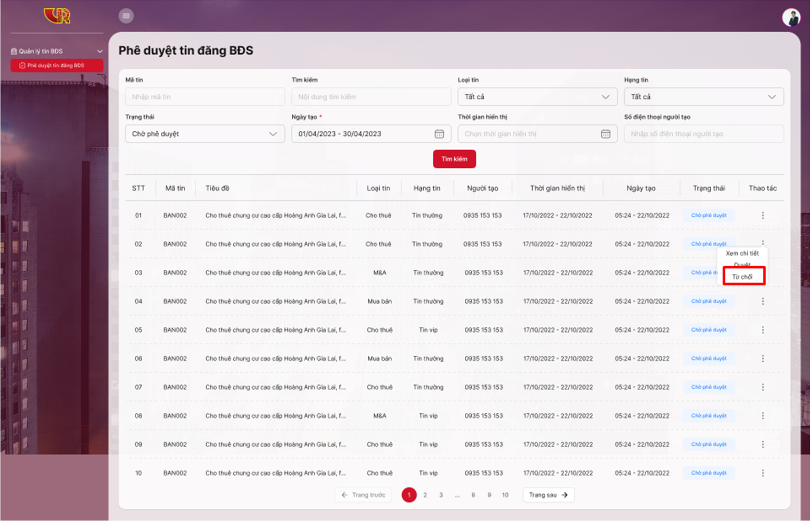The width and height of the screenshot is (810, 521).
Task: Open three-dot actions menu for row 05
Action: 763,330
